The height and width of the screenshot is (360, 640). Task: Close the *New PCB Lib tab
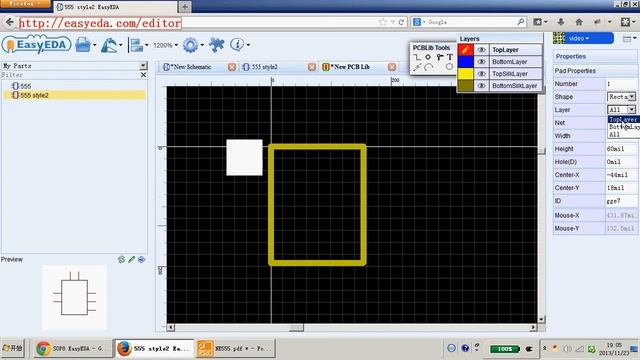(x=392, y=67)
